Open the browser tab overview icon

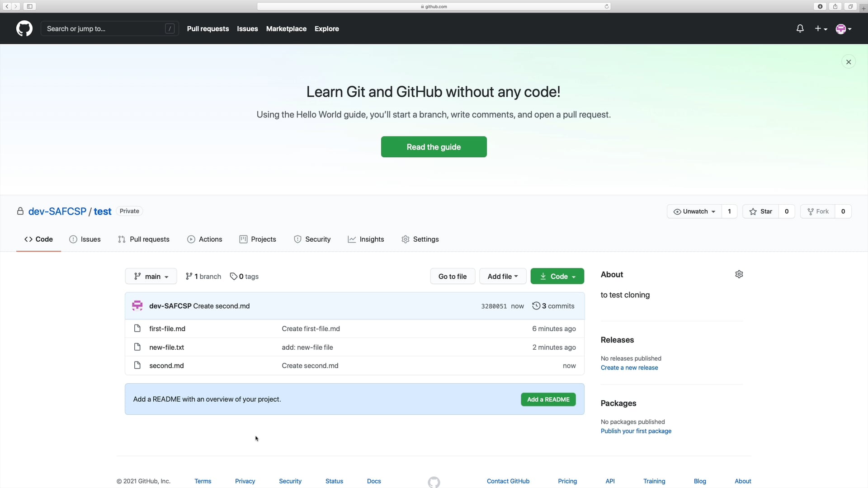[x=850, y=6]
